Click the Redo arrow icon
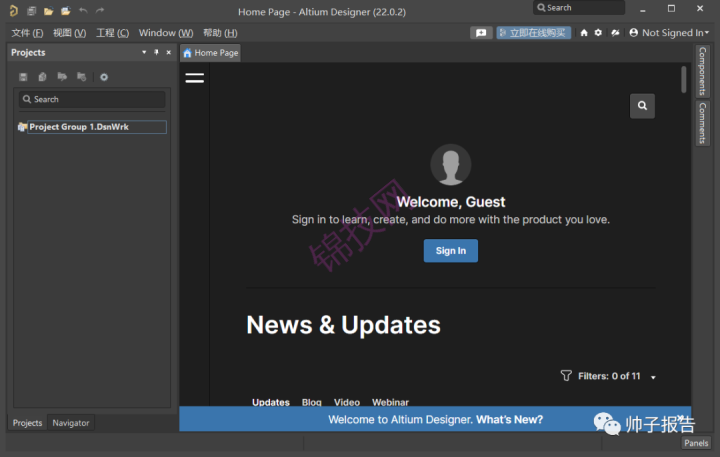720x457 pixels. click(x=100, y=11)
